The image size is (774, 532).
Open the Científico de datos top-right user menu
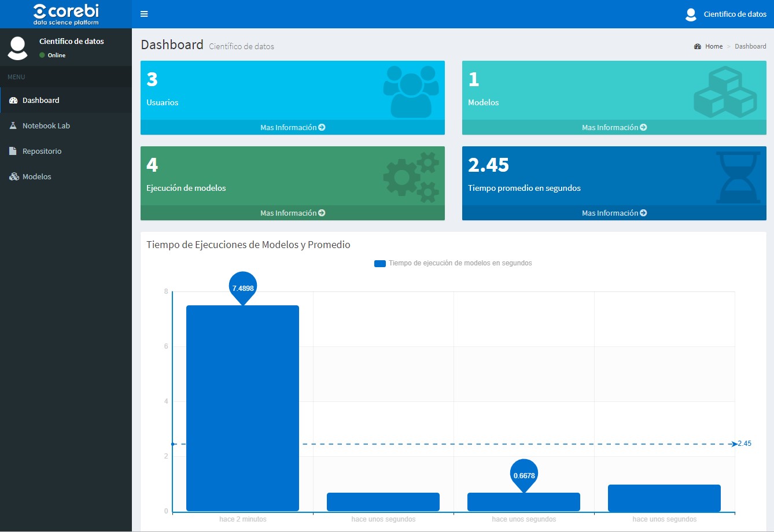pos(726,14)
